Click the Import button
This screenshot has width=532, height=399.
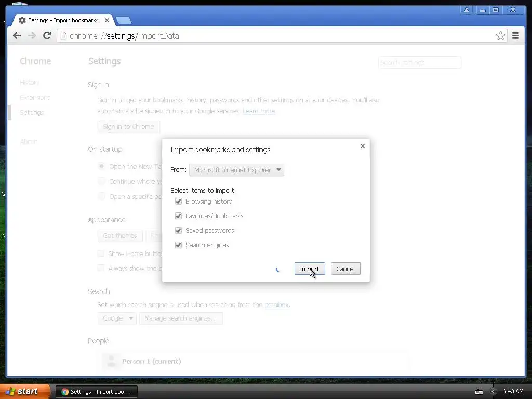310,269
